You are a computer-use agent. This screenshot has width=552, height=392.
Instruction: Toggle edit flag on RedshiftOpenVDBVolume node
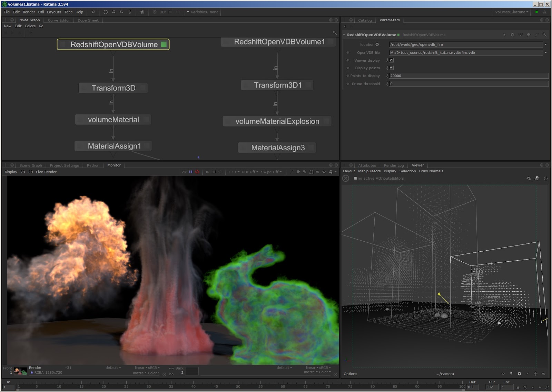click(164, 44)
